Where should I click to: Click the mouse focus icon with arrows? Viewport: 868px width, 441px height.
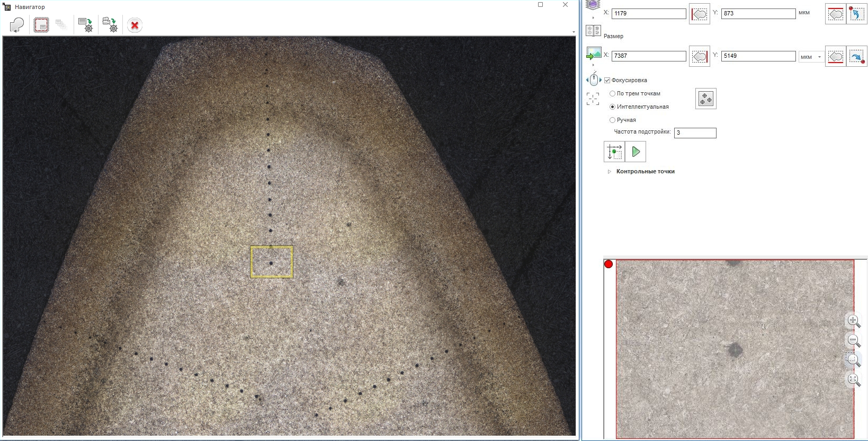(x=594, y=80)
